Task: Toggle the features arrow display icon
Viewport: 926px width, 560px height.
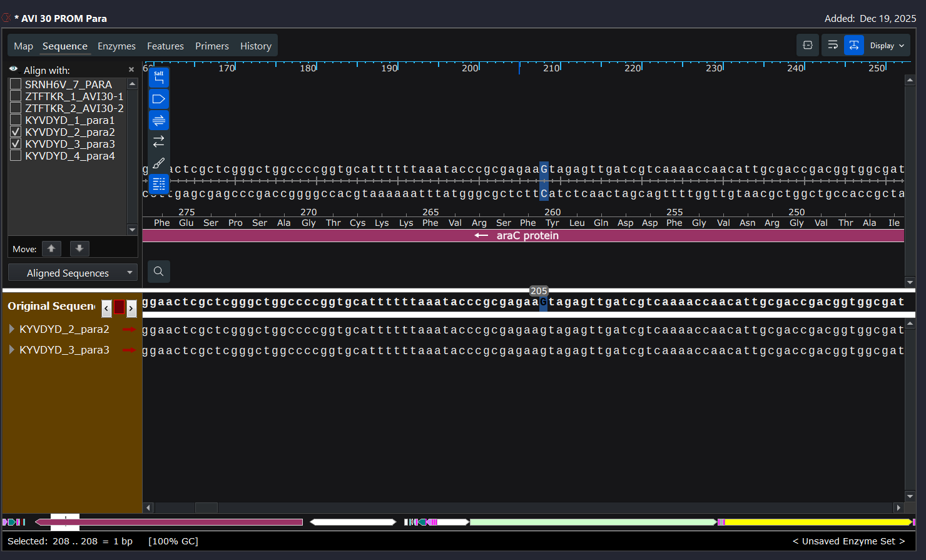Action: click(x=159, y=99)
